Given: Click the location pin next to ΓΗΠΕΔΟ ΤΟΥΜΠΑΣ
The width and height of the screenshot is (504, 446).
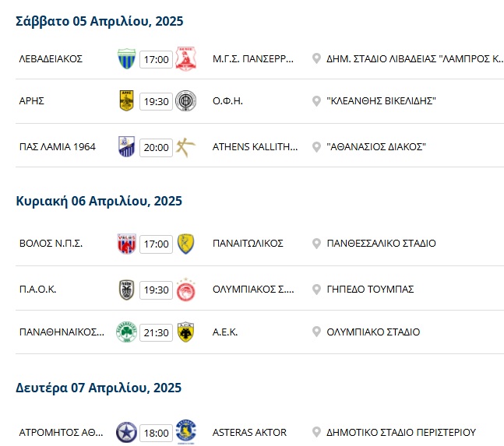Looking at the screenshot, I should [x=316, y=290].
